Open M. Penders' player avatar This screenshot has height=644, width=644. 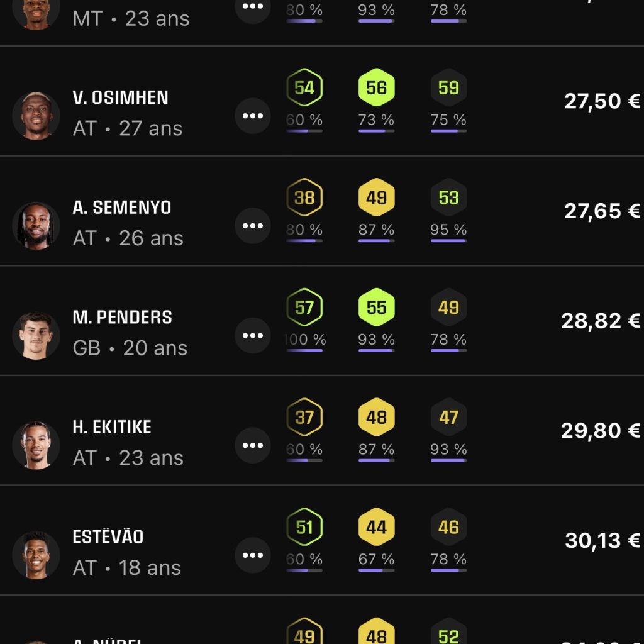[x=36, y=336]
